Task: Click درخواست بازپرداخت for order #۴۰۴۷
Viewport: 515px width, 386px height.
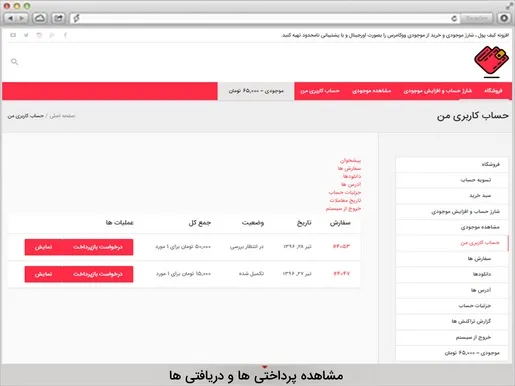Action: pos(98,274)
